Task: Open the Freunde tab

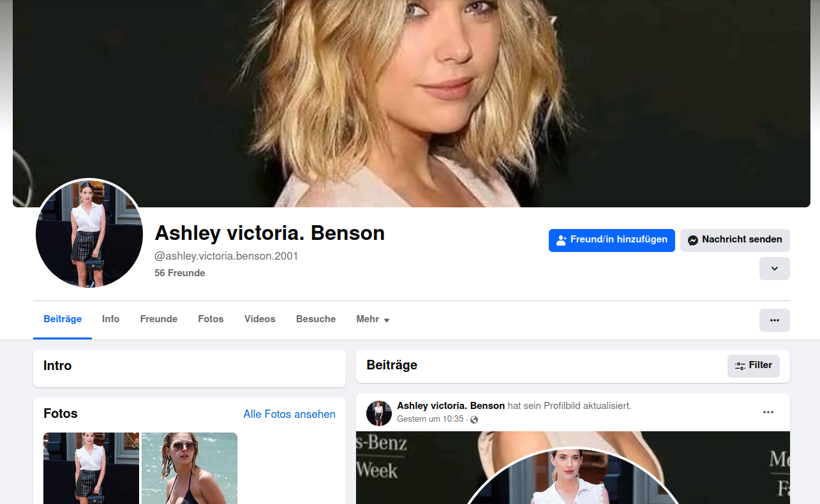Action: point(159,320)
